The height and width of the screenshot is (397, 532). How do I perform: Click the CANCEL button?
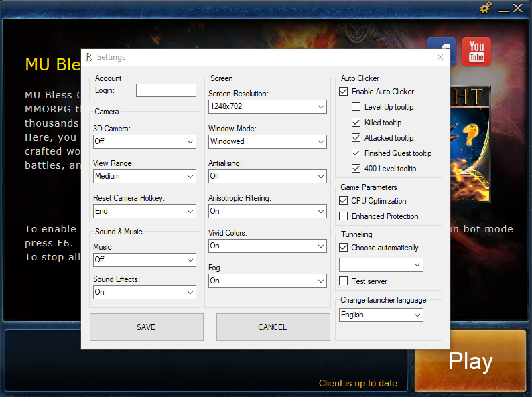[x=273, y=327]
